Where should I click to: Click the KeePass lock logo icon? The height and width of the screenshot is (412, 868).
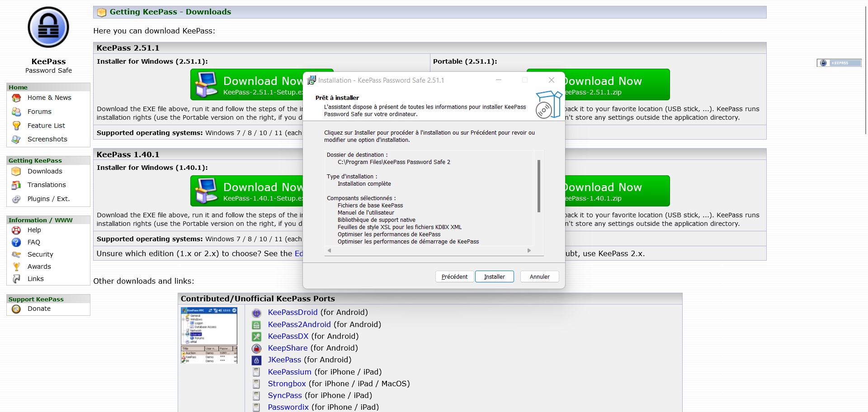coord(48,28)
